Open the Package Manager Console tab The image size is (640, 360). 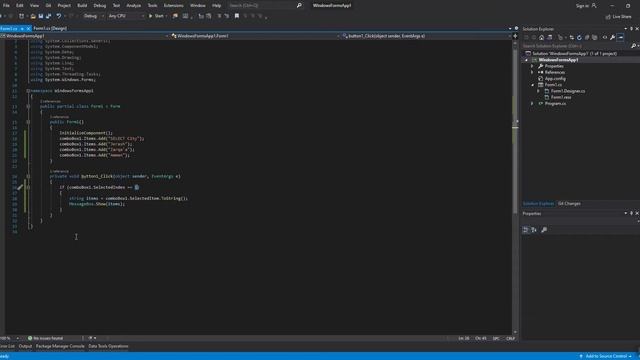coord(60,346)
